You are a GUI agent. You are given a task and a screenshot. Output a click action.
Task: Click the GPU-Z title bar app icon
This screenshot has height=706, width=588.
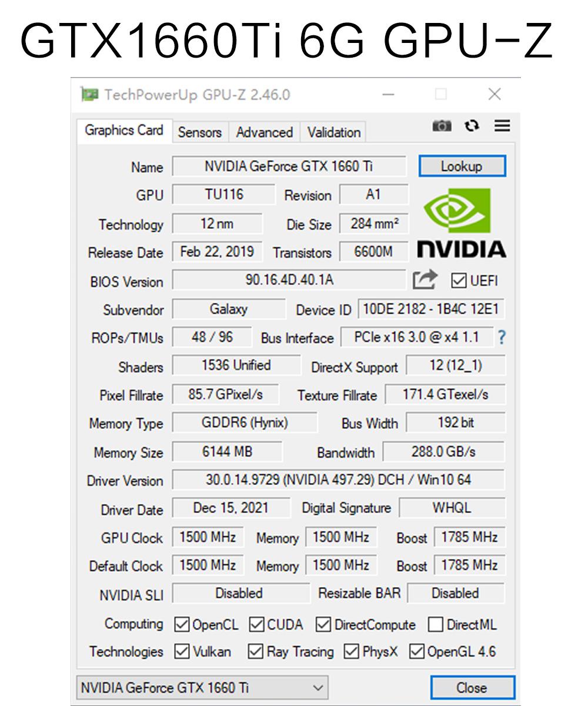point(90,95)
